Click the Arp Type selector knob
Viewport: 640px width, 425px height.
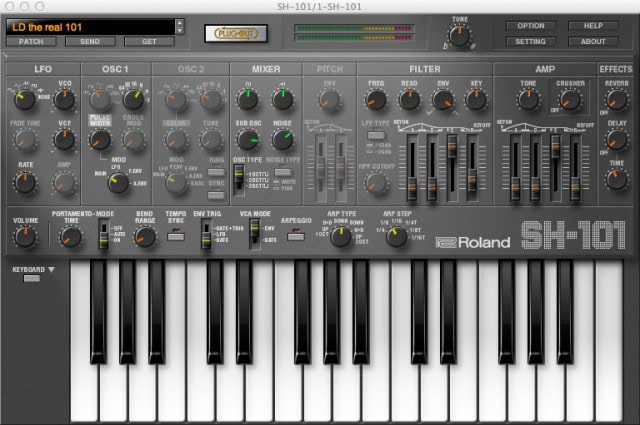pos(341,236)
